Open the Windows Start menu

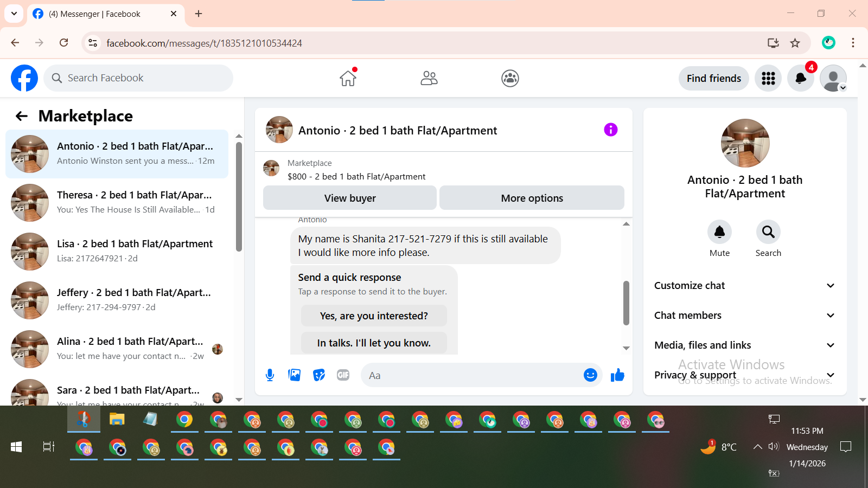16,447
